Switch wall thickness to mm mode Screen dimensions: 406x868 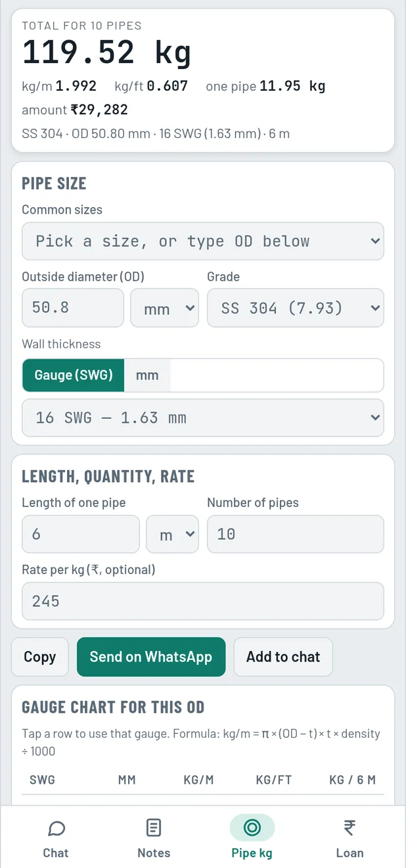tap(147, 375)
